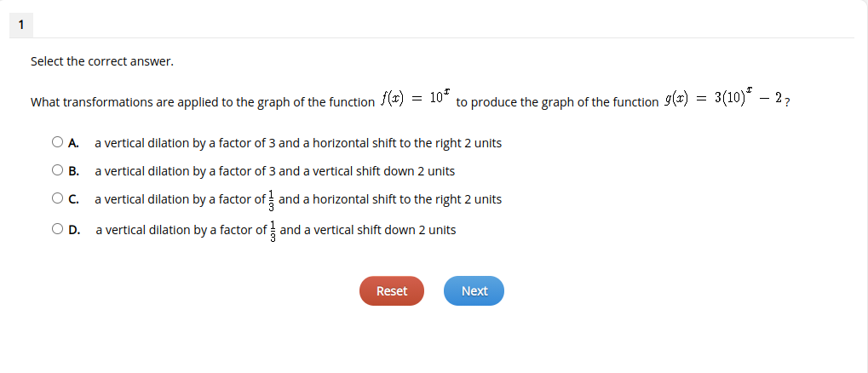
Task: Click the f(x) = 10^x formula
Action: click(415, 98)
